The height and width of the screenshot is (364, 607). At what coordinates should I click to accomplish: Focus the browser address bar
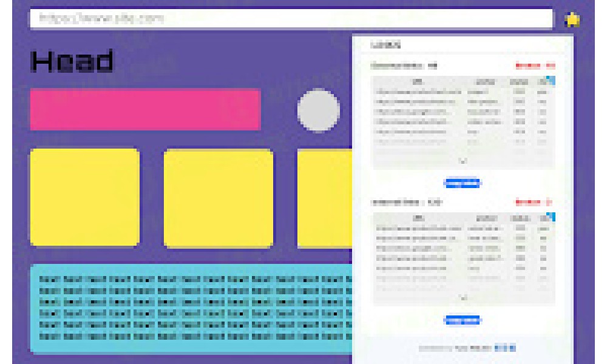[291, 19]
